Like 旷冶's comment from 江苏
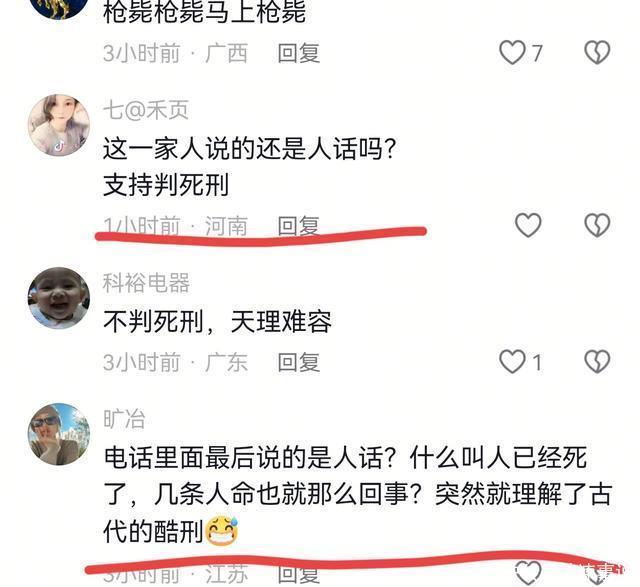640x587 pixels. [x=528, y=574]
